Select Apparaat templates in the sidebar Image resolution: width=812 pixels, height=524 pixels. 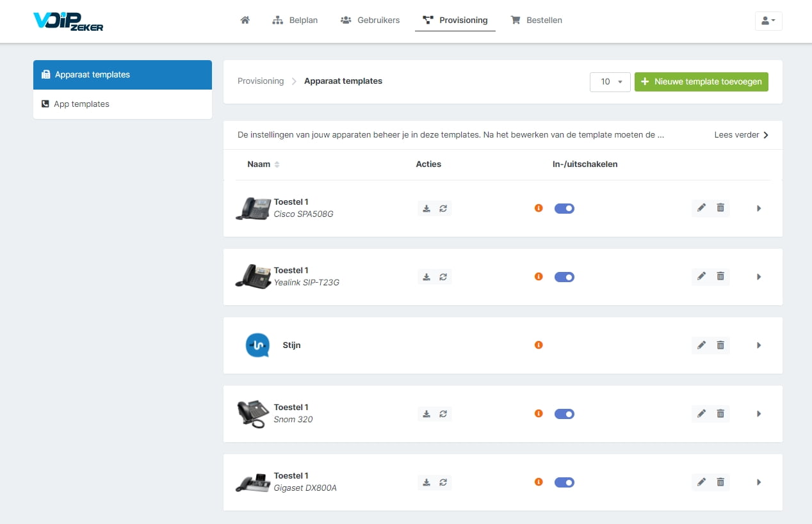122,75
